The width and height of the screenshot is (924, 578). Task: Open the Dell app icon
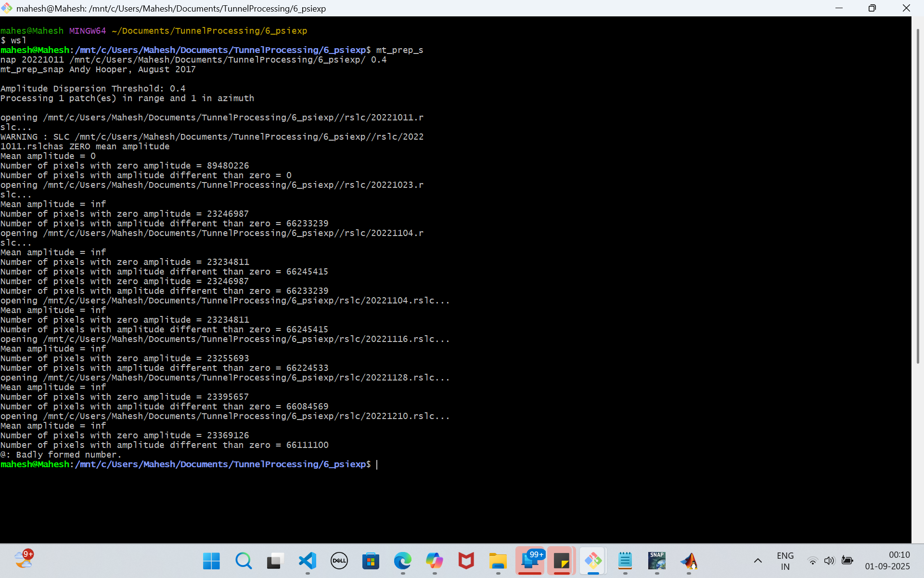339,561
